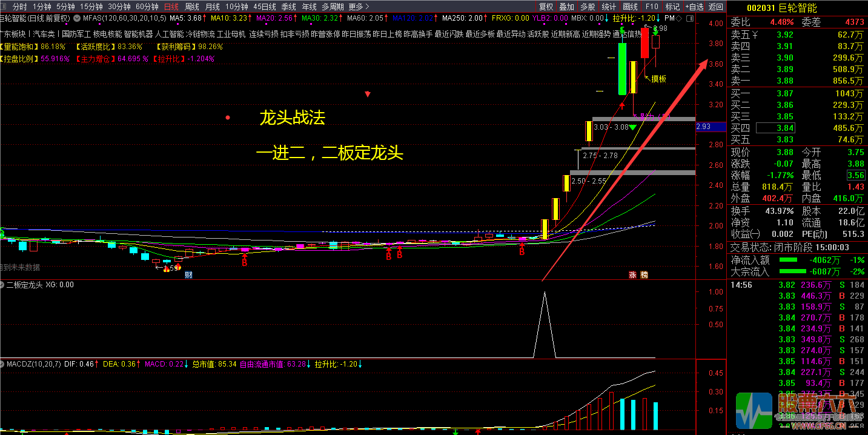Open the 画线 drawing tools
This screenshot has width=868, height=435.
[x=629, y=6]
